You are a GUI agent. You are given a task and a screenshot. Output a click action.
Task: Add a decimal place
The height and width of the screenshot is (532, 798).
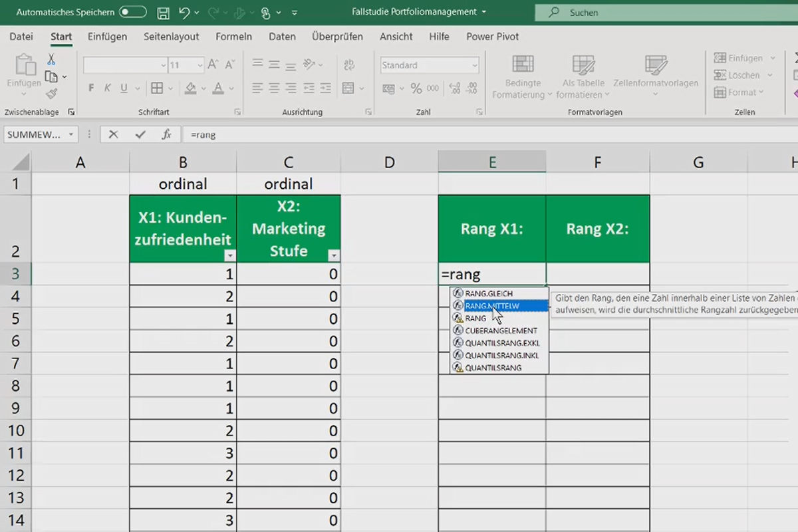(456, 88)
